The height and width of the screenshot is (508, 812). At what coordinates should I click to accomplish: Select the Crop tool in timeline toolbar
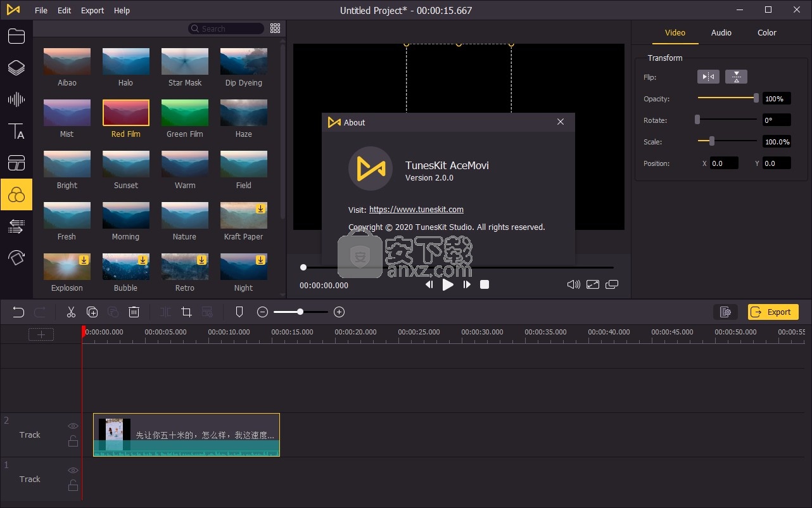point(186,312)
